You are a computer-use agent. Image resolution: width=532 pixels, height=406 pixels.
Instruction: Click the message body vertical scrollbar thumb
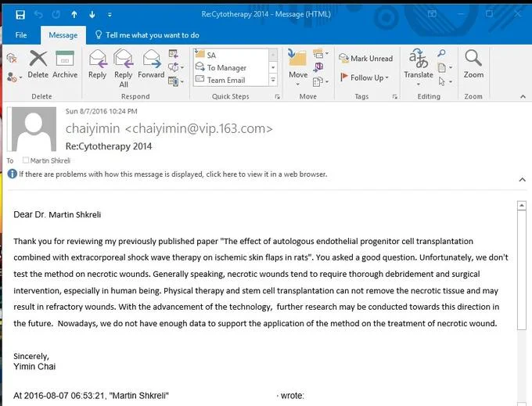point(522,270)
